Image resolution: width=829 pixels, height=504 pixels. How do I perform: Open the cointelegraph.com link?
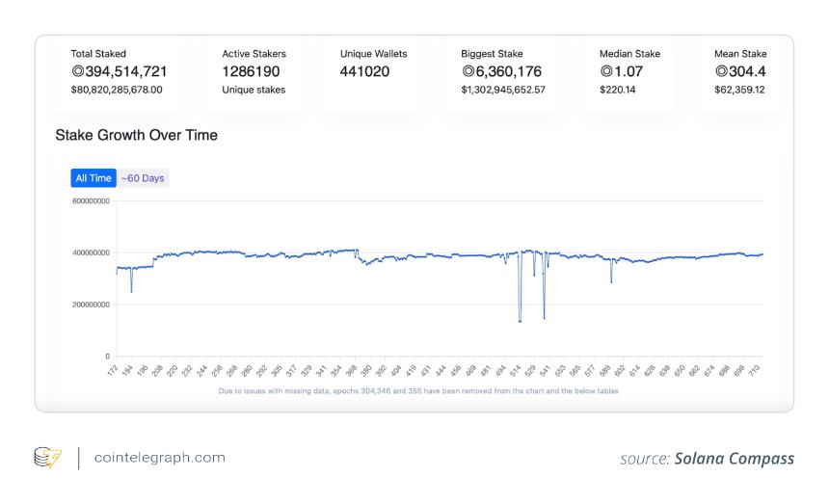click(x=160, y=458)
